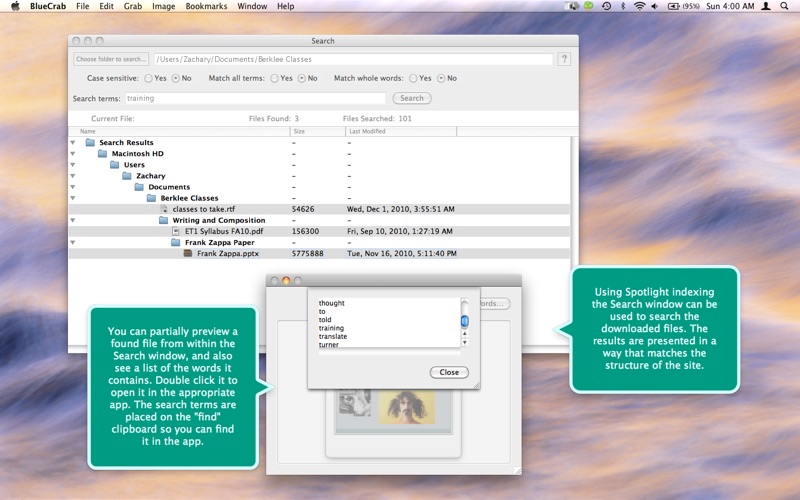The width and height of the screenshot is (800, 500).
Task: Open the File menu
Action: click(x=83, y=6)
